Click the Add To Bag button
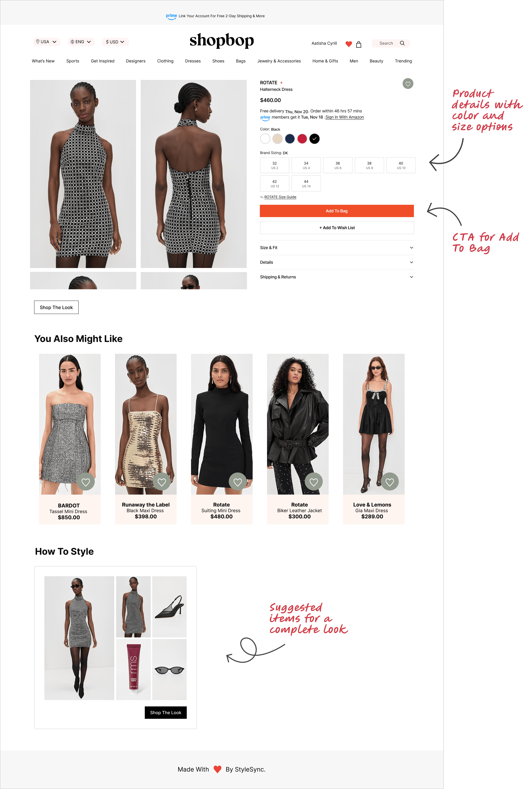The width and height of the screenshot is (532, 789). (x=337, y=211)
